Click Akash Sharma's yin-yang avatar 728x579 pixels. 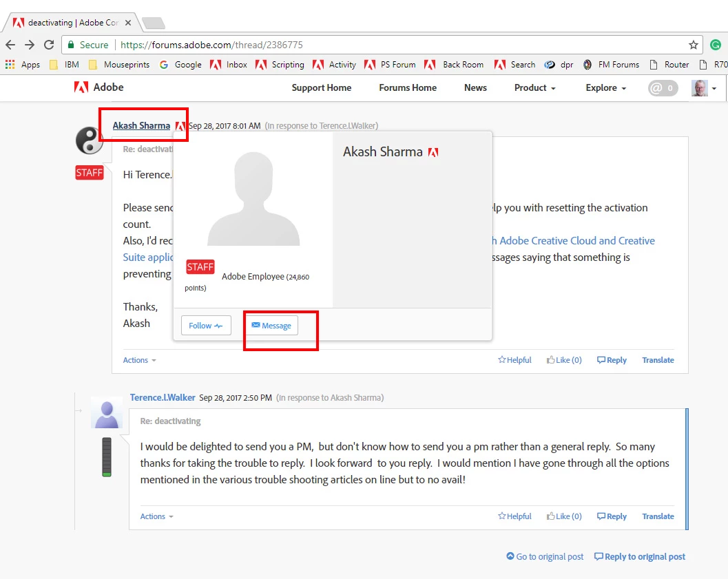click(x=90, y=140)
